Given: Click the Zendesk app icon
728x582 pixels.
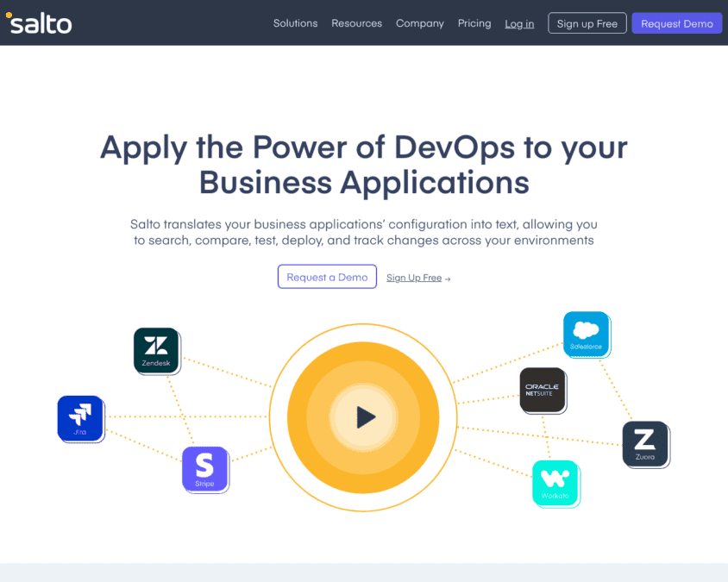Looking at the screenshot, I should (156, 351).
